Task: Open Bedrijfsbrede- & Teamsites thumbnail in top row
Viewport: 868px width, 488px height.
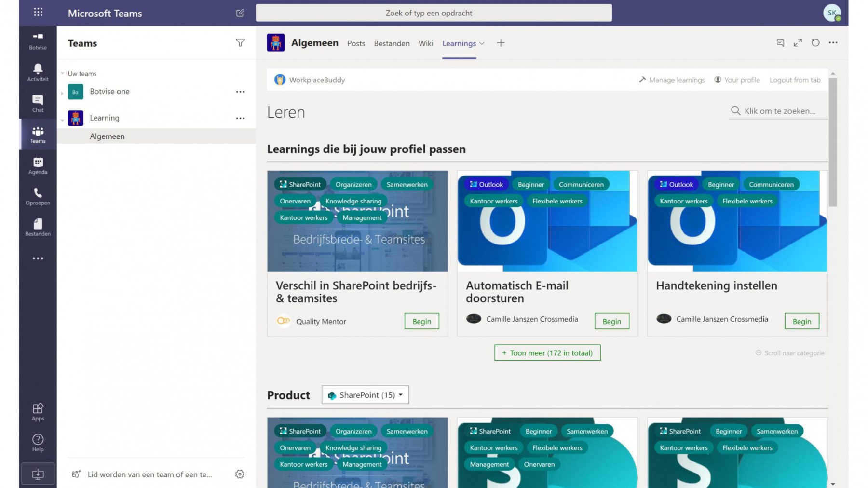Action: click(x=357, y=221)
